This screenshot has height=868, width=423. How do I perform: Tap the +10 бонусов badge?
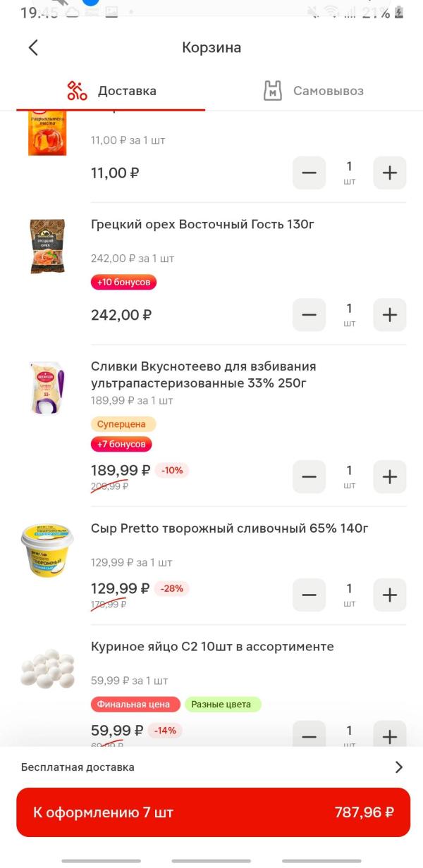pyautogui.click(x=123, y=283)
